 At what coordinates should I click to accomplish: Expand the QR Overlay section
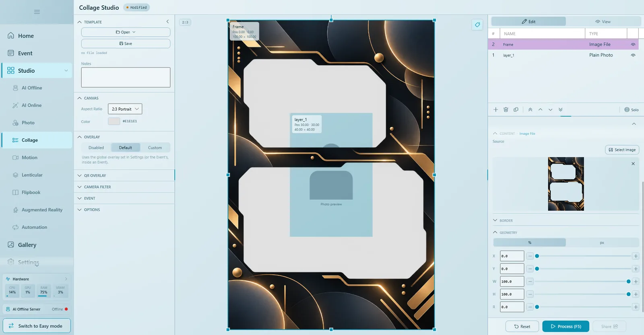125,176
